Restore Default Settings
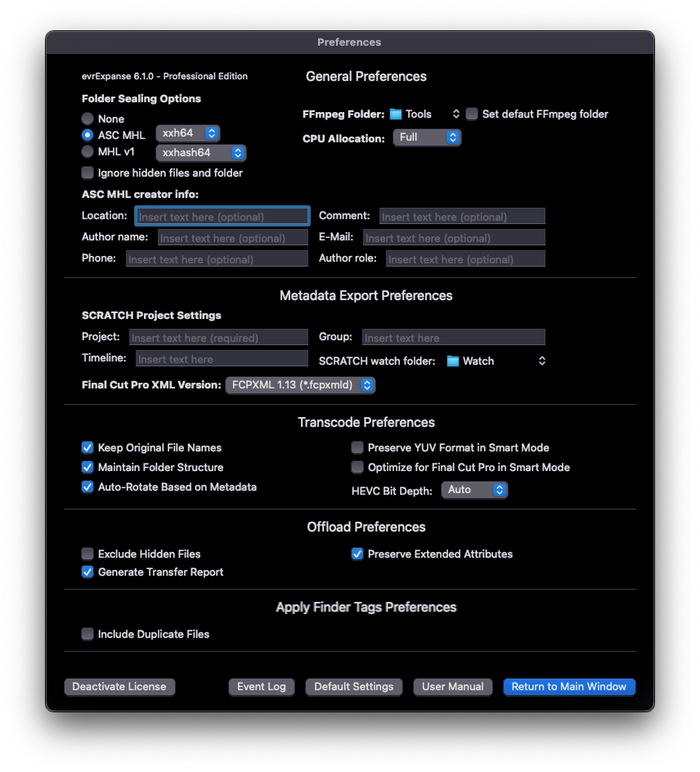The height and width of the screenshot is (772, 700). (x=354, y=687)
